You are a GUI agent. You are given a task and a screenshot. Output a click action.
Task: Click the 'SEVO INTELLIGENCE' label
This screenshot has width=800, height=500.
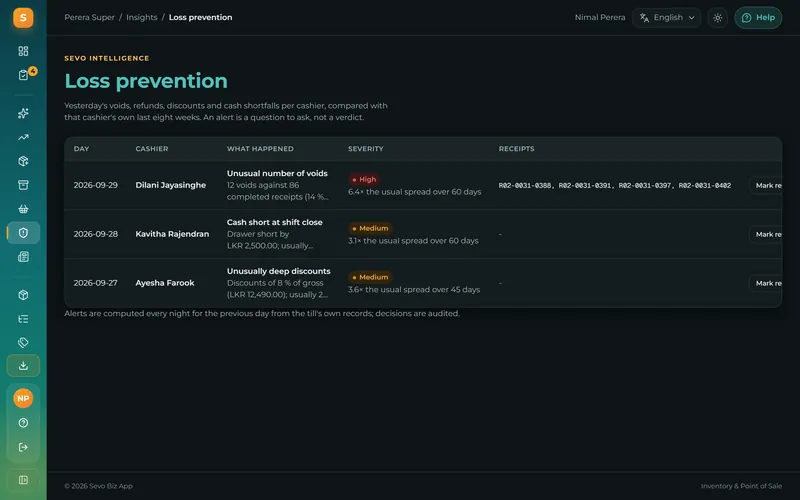(107, 59)
